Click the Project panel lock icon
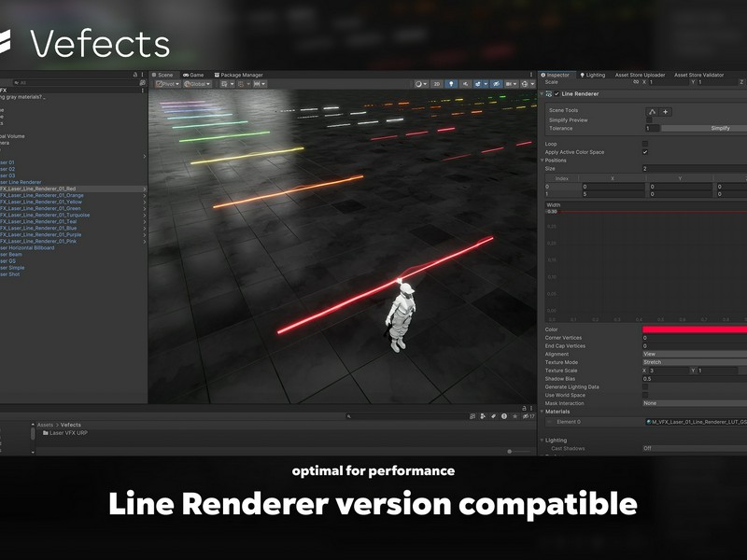Screen dimensions: 747x560 (x=525, y=408)
